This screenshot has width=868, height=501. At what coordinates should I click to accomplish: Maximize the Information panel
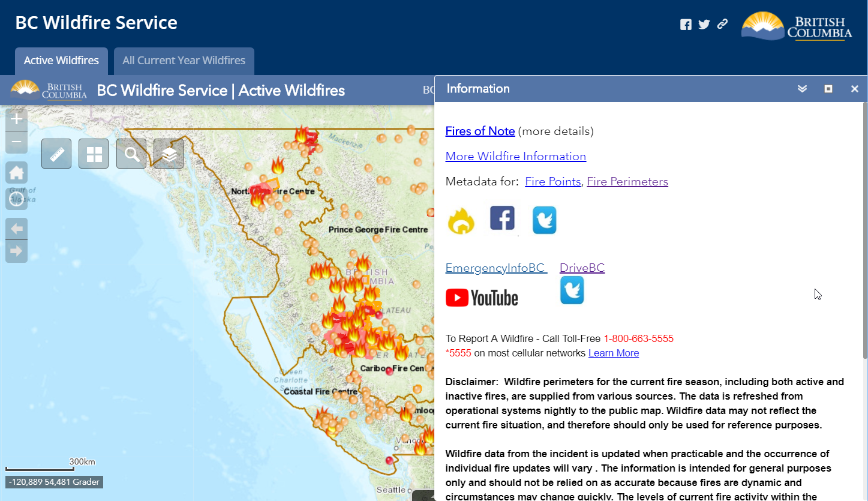click(x=828, y=89)
